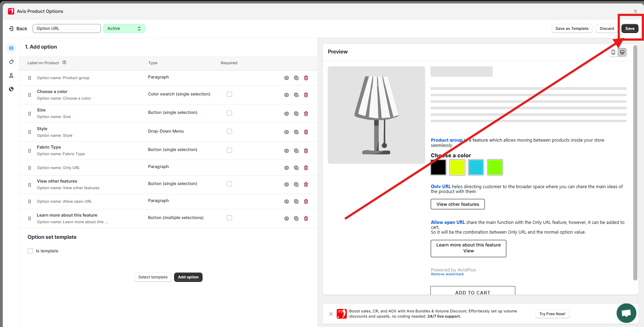Switch preview to desktop view icon
Screen dimensions: 644x327
622,52
